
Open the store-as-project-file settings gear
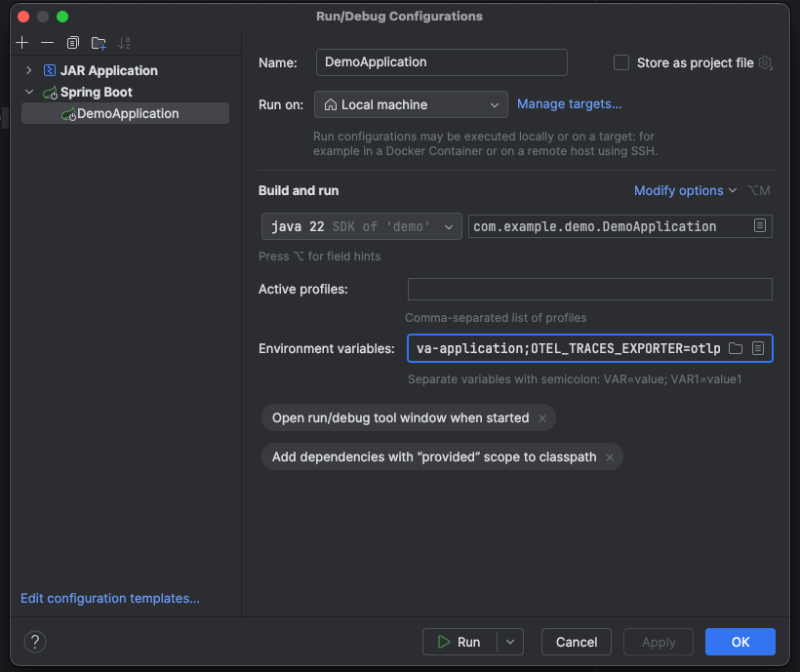tap(766, 62)
